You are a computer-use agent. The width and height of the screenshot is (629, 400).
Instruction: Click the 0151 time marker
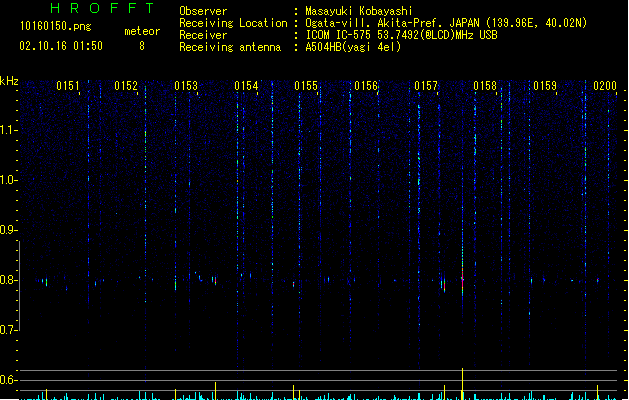(x=68, y=86)
